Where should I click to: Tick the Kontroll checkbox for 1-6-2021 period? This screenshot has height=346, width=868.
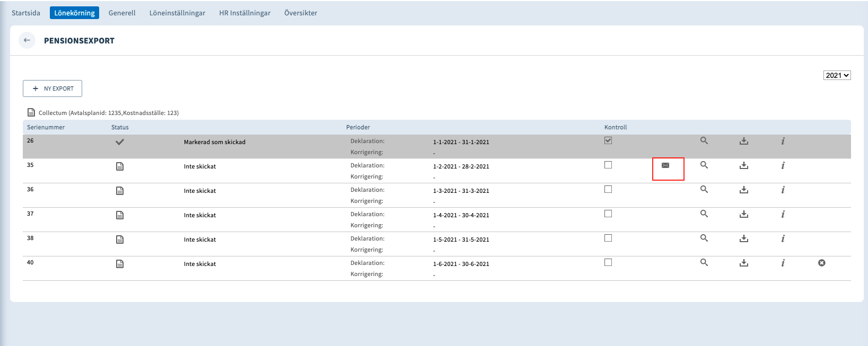pos(608,262)
